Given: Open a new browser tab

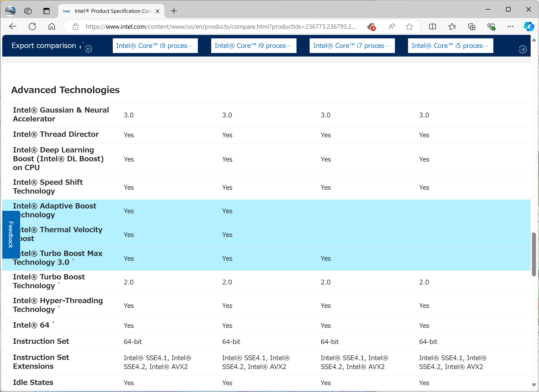Looking at the screenshot, I should pos(174,11).
